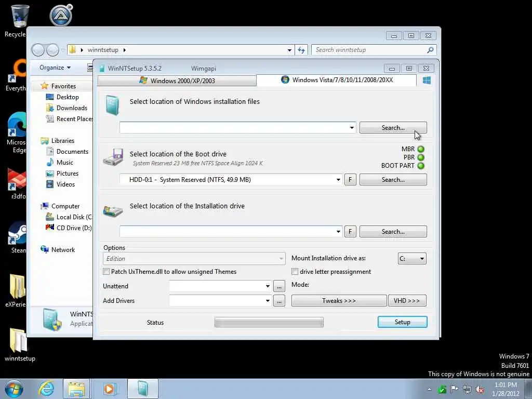Enable Patch UxTheme.dll checkbox
The height and width of the screenshot is (399, 532).
(x=106, y=271)
